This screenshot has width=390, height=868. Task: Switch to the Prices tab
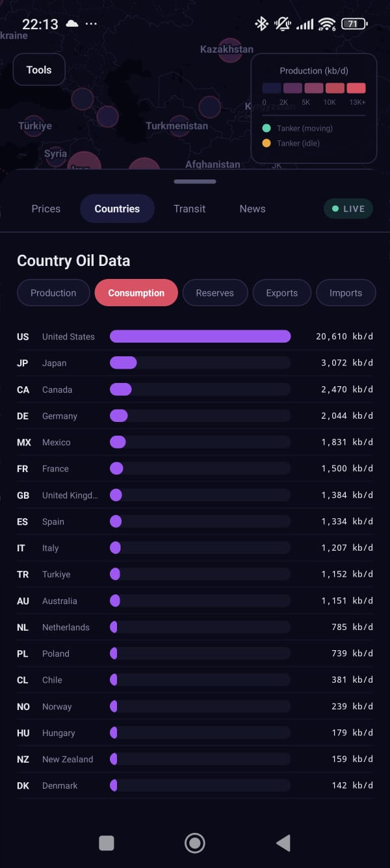point(46,209)
